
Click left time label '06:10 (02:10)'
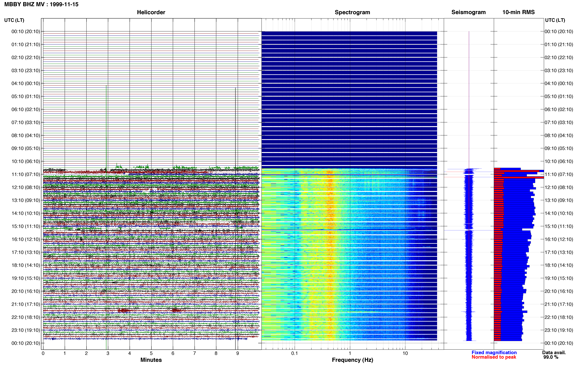(26, 109)
